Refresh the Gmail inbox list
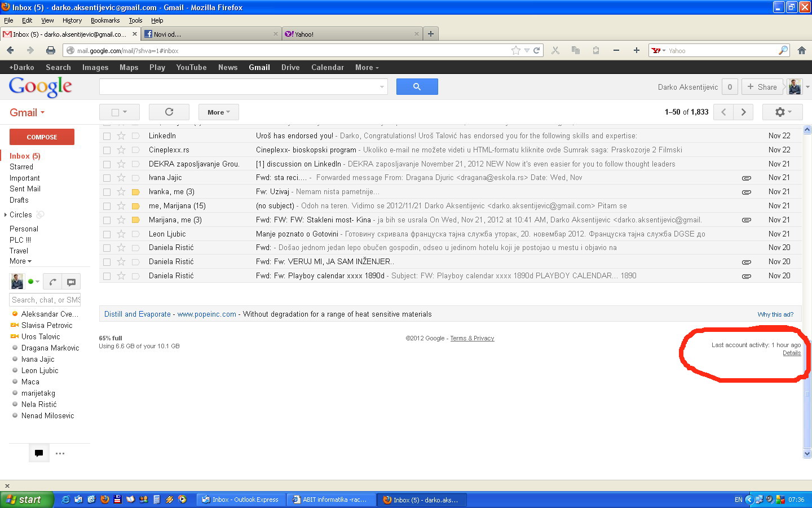812x508 pixels. click(169, 112)
